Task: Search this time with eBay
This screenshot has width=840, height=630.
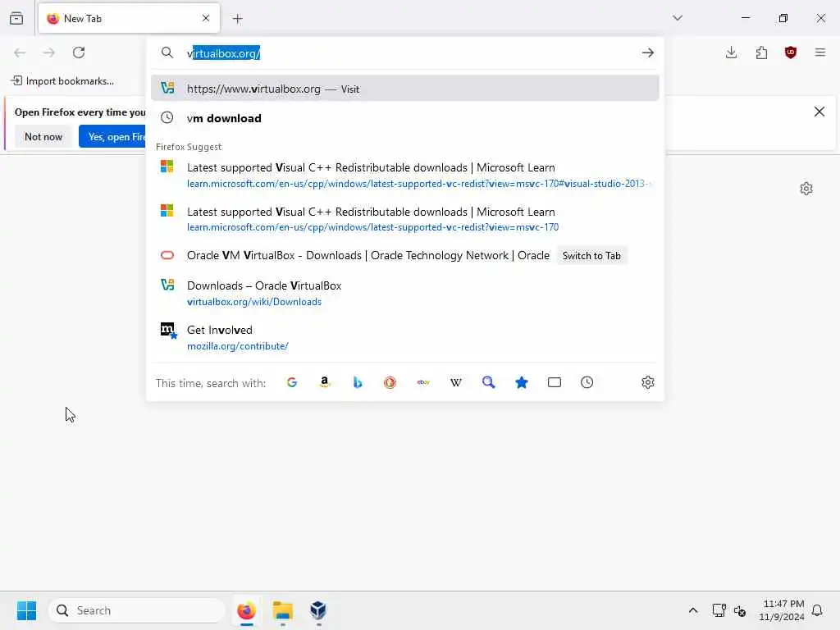Action: [x=423, y=382]
